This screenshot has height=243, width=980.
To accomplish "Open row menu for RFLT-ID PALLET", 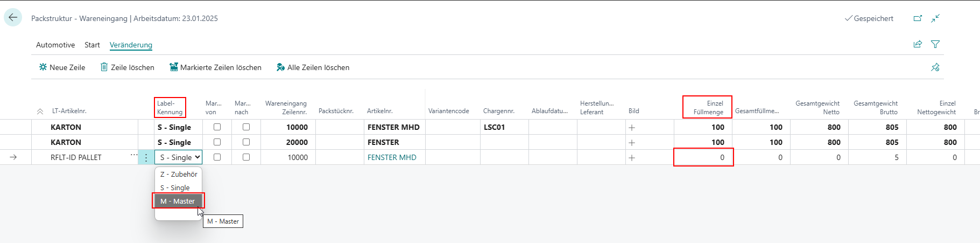I will (x=146, y=157).
